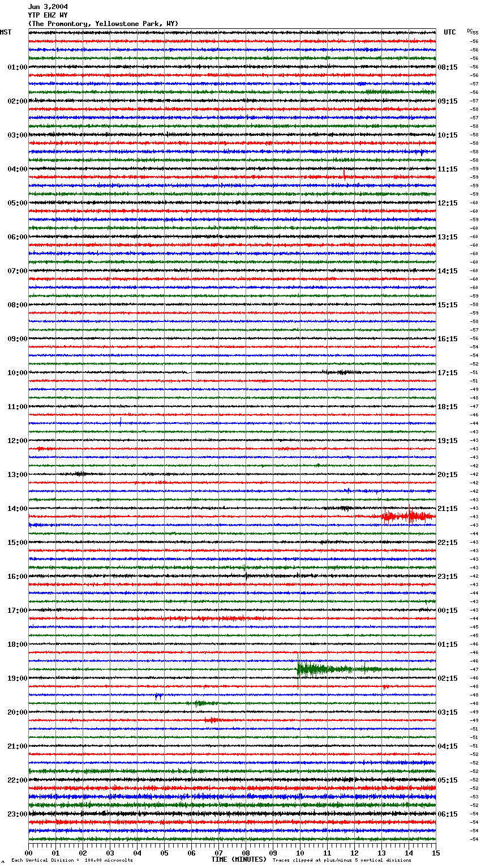Click minute tick label '03' on bottom axis
This screenshot has width=481, height=868.
pyautogui.click(x=110, y=853)
